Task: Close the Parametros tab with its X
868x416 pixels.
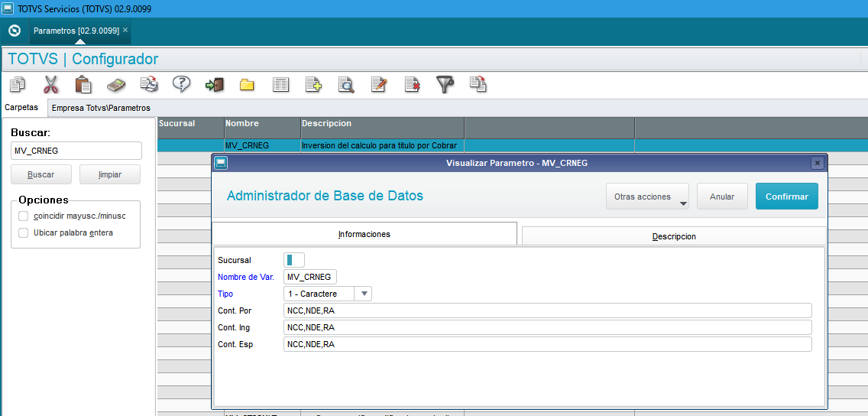Action: [x=125, y=30]
